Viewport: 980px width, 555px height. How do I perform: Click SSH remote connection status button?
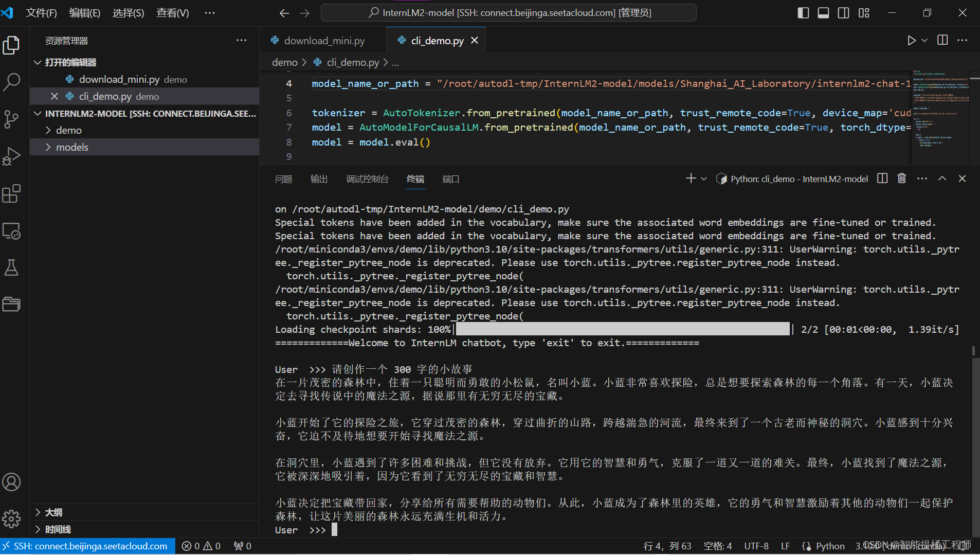[87, 546]
